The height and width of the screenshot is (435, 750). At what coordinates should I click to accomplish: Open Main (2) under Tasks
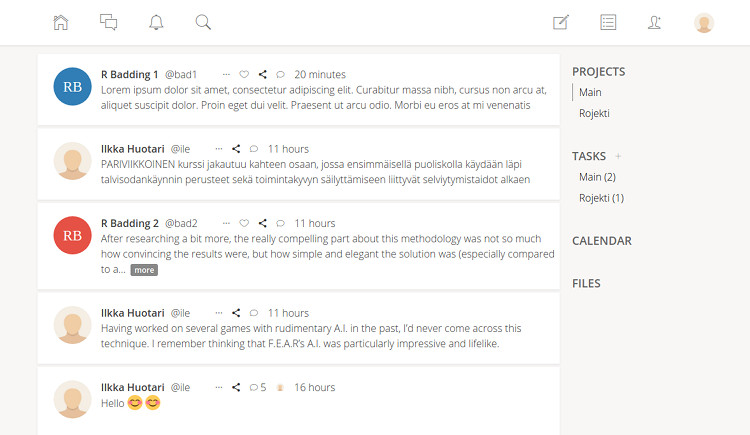coord(597,177)
